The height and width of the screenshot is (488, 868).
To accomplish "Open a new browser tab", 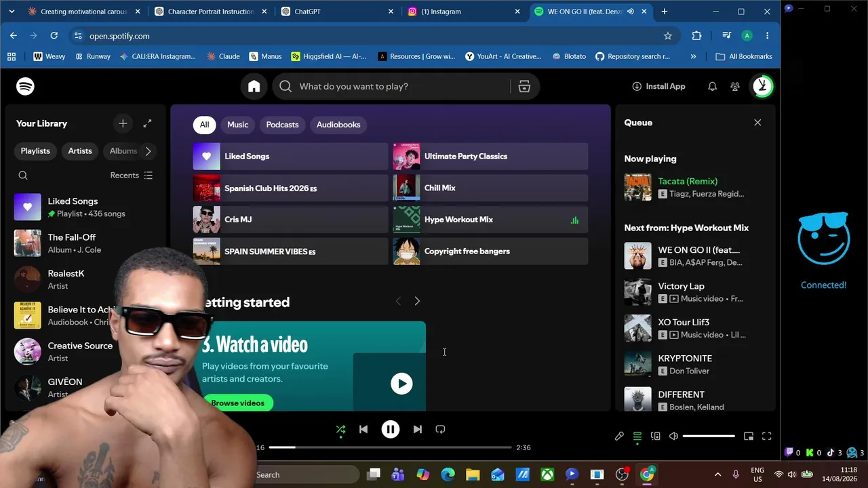I will 665,12.
